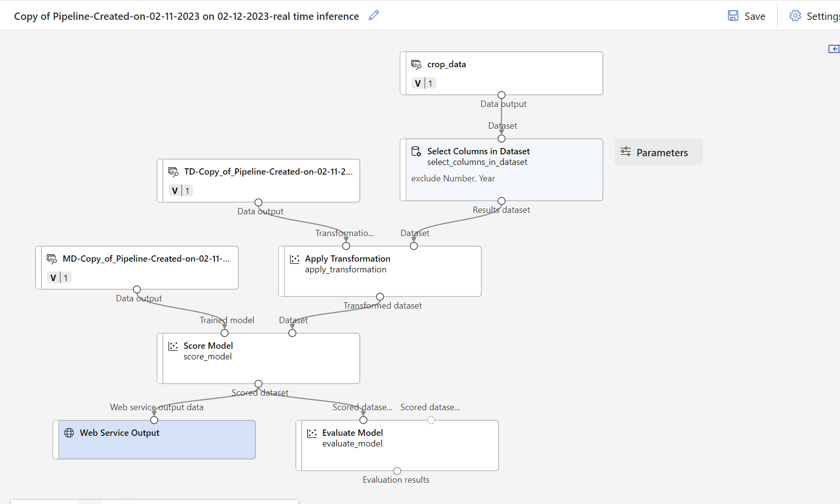Click the Score Model module icon

[x=174, y=345]
